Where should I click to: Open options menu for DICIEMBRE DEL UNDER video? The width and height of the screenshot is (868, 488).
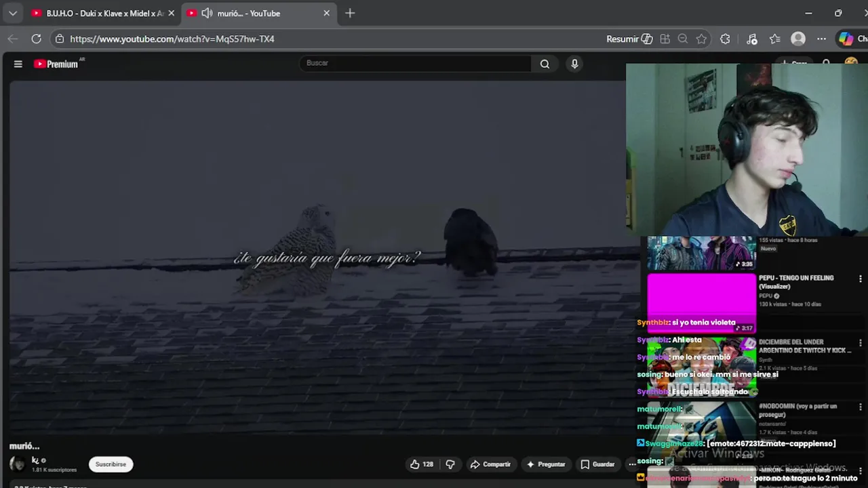(x=860, y=343)
